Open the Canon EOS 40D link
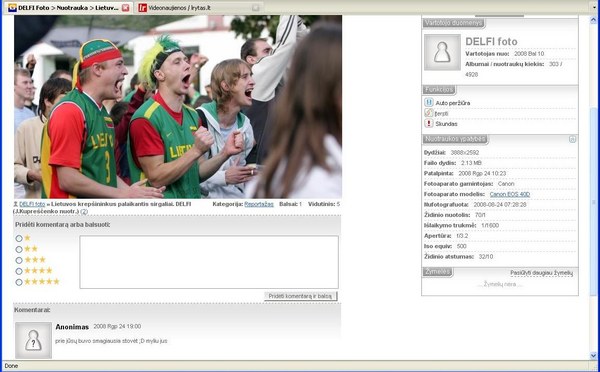The height and width of the screenshot is (372, 600). 510,194
